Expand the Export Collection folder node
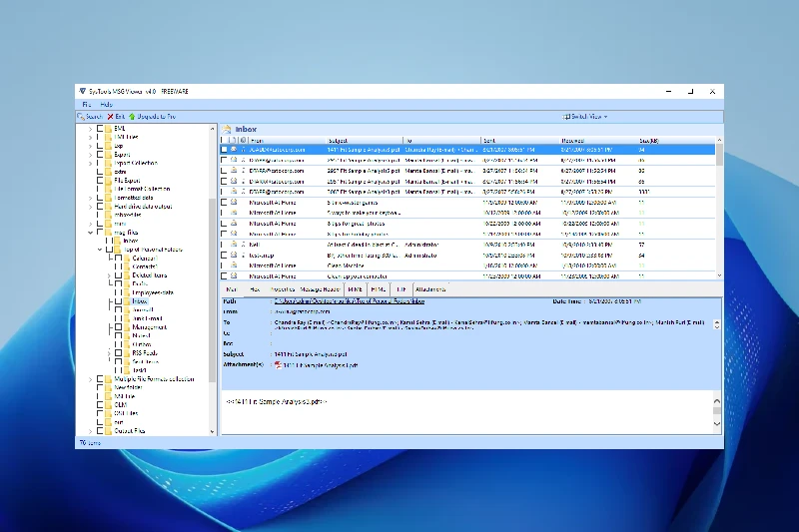799x532 pixels. [x=91, y=164]
